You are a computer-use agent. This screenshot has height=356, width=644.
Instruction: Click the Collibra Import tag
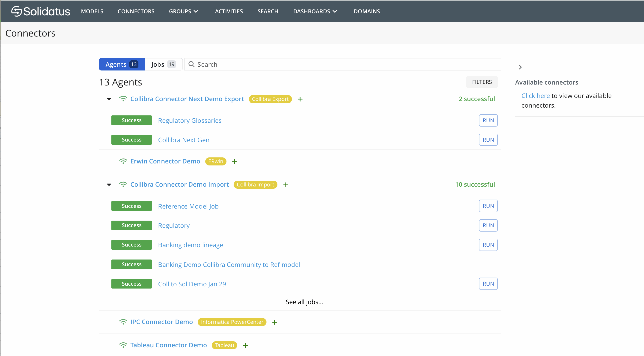[256, 185]
